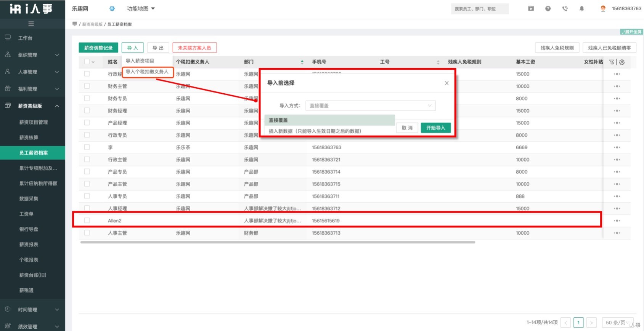Open the 50 条/页 page size selector
The image size is (644, 331).
pos(617,323)
